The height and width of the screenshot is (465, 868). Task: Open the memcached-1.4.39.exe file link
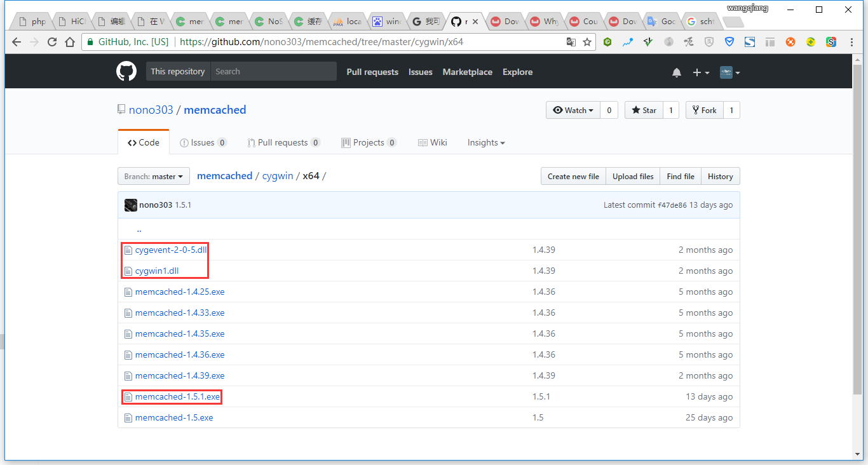(x=180, y=376)
